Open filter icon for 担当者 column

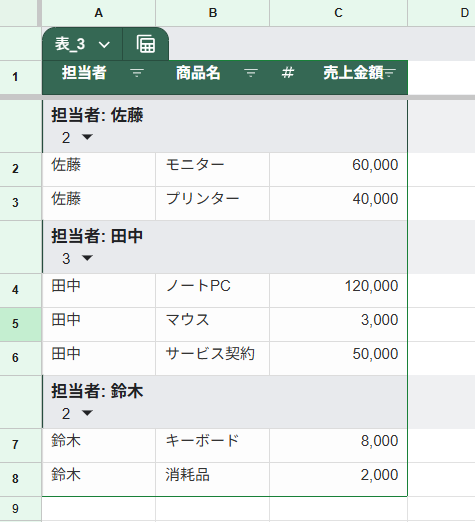[x=137, y=72]
